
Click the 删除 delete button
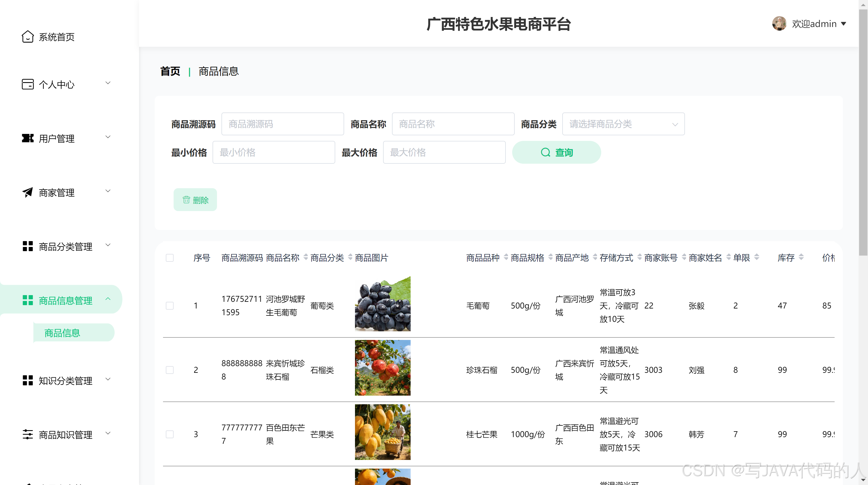pos(195,200)
